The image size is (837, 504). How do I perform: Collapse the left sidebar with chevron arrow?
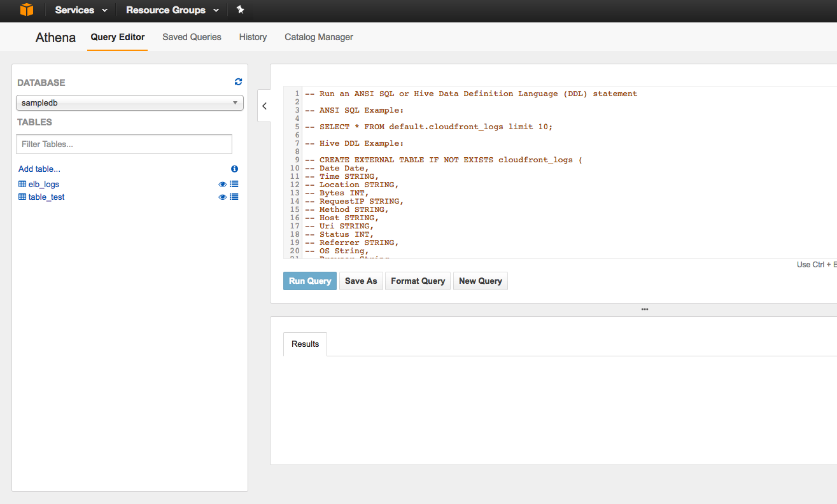pyautogui.click(x=264, y=106)
